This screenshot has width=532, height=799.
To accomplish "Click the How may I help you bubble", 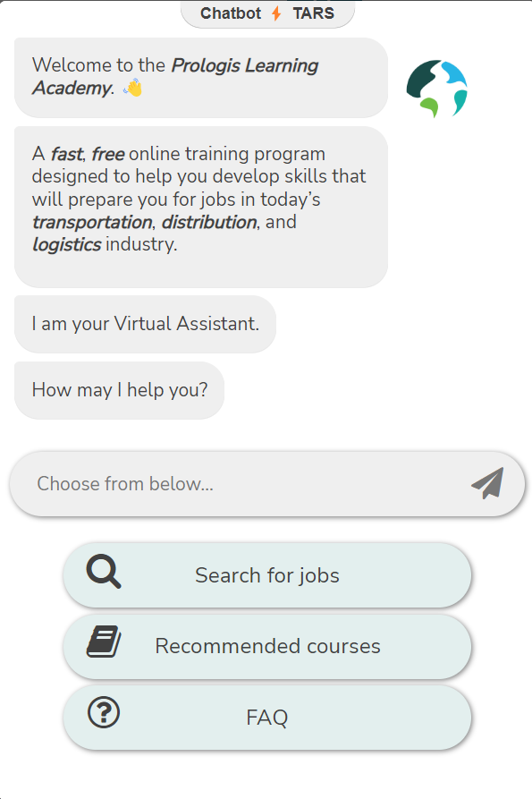I will (x=119, y=390).
